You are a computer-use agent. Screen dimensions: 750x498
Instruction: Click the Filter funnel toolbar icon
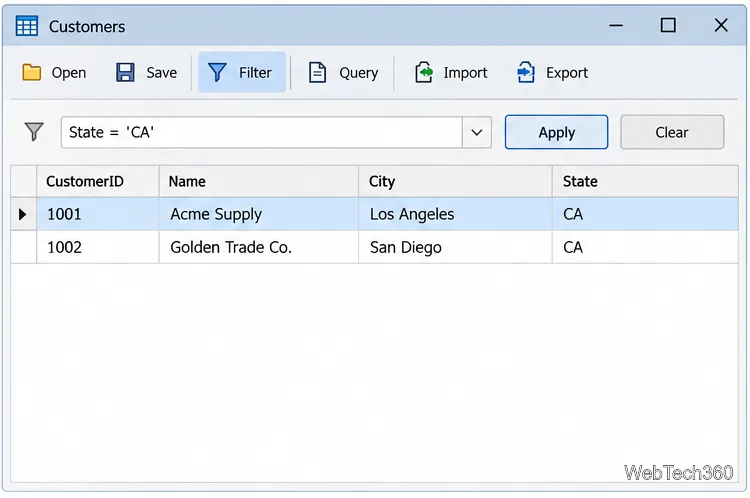point(217,72)
